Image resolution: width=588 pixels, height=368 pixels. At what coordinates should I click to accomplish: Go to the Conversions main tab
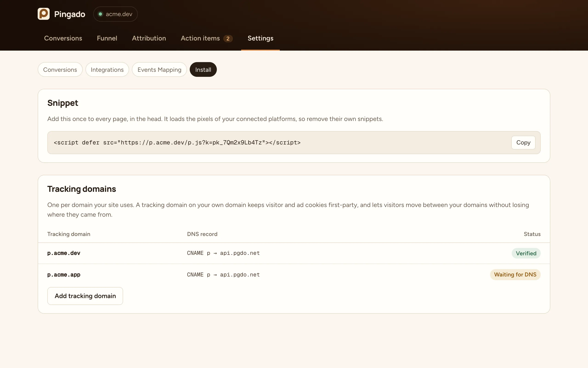(63, 38)
